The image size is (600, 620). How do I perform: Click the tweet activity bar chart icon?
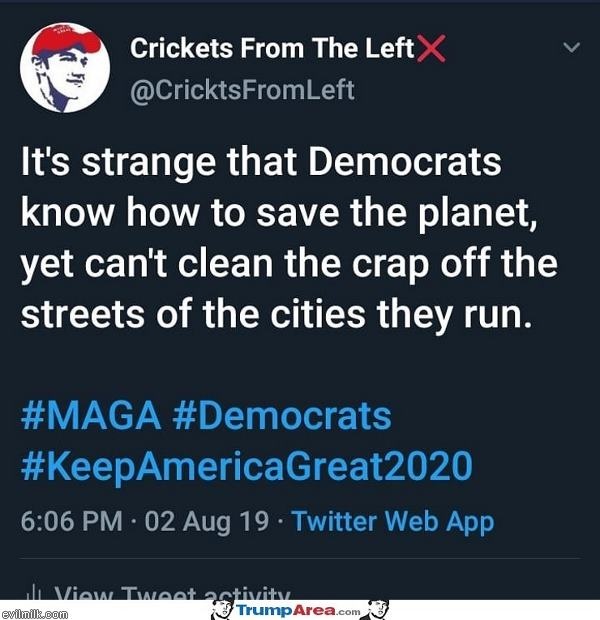click(39, 593)
